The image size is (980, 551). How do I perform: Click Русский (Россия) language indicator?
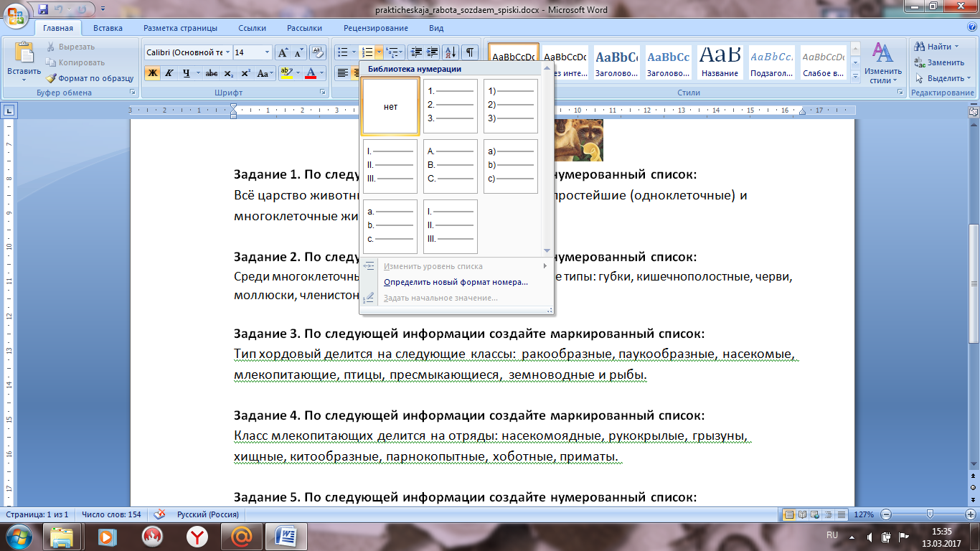pyautogui.click(x=208, y=514)
